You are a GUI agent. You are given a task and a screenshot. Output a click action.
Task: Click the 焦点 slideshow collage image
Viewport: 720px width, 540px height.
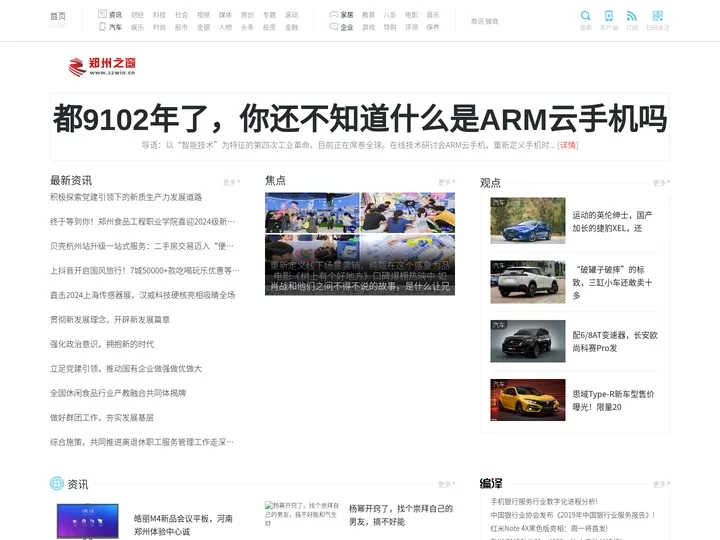click(360, 243)
